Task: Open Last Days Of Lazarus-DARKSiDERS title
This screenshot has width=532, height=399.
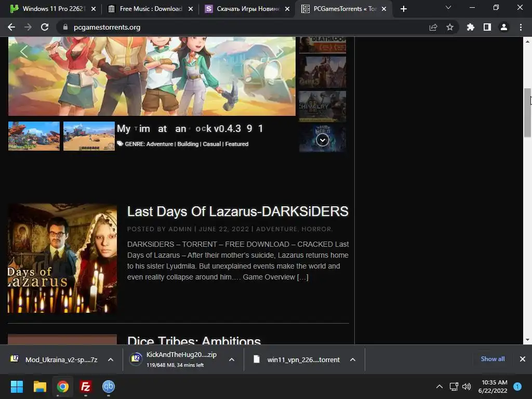Action: tap(238, 211)
